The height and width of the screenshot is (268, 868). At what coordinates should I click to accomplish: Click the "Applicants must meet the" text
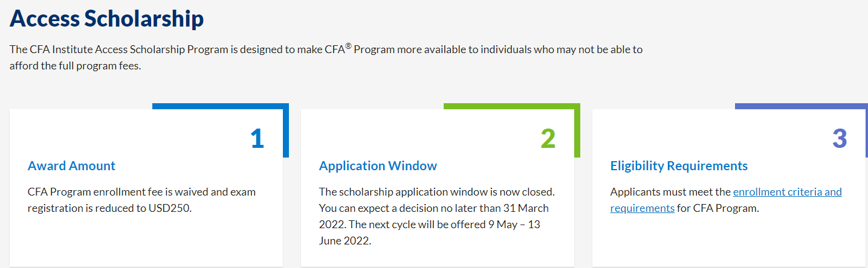pos(670,192)
